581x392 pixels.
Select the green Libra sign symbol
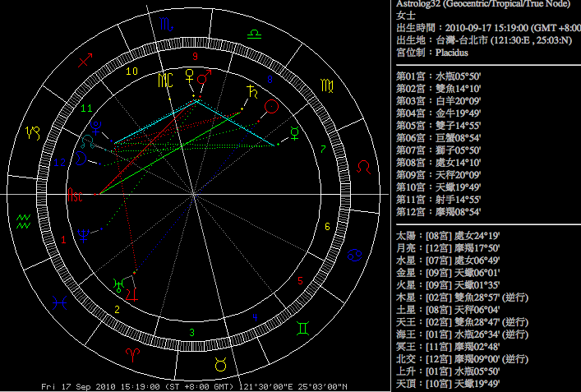257,34
